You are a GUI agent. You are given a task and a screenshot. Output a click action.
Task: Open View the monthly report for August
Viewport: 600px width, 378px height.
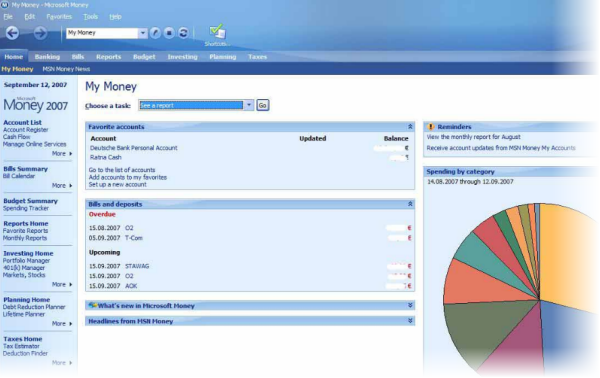[473, 137]
